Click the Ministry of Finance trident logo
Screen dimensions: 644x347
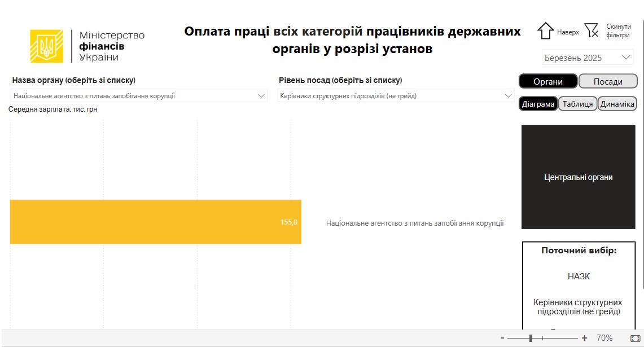pos(47,46)
